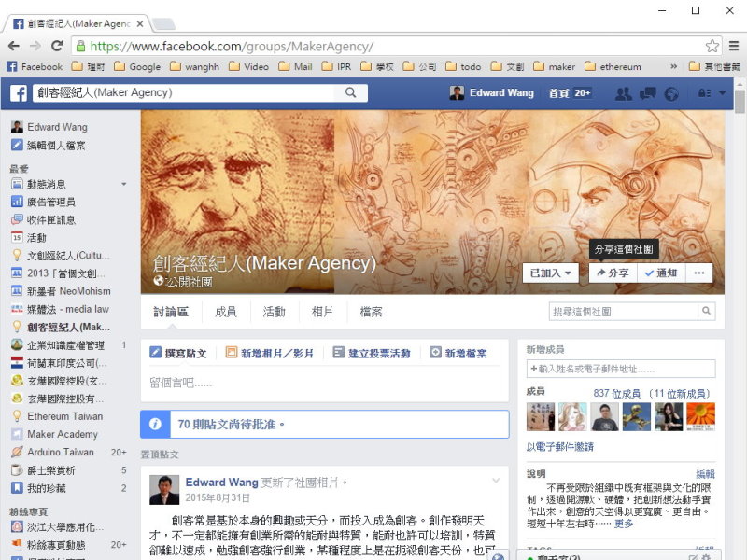Open the ethereum bookmarks folder
747x560 pixels.
click(613, 66)
